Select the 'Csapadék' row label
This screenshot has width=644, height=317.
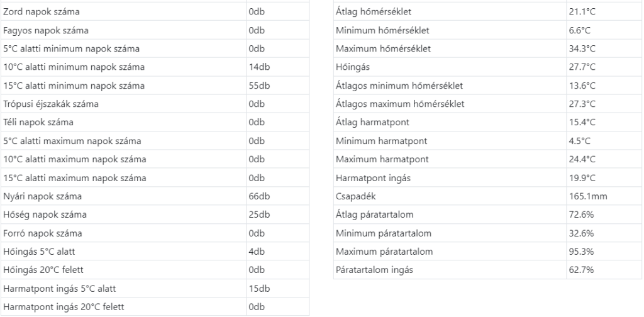point(354,196)
